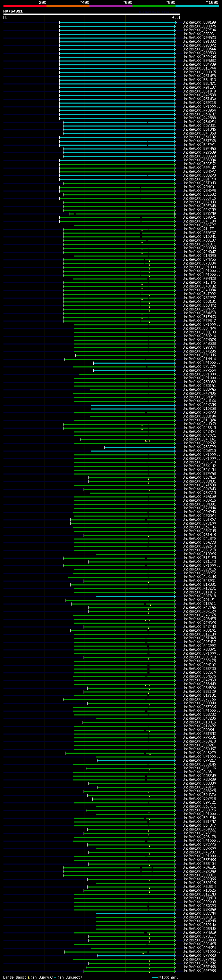This screenshot has width=222, height=980.
Task: Click hit UniRef100_A7Q954
Action: click(x=199, y=110)
